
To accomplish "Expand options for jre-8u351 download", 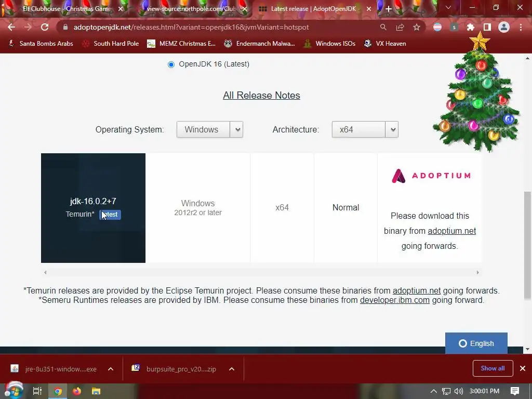I will tap(111, 369).
